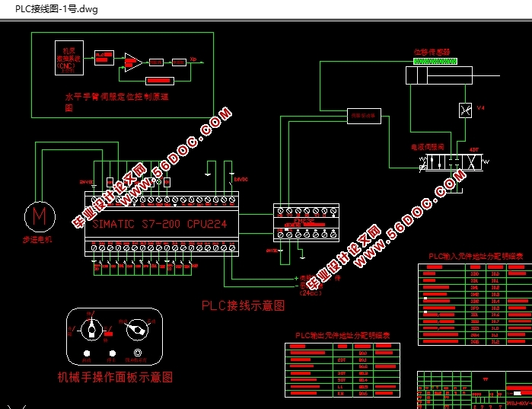
Task: Click the 5DT cell in output table
Action: point(342,380)
